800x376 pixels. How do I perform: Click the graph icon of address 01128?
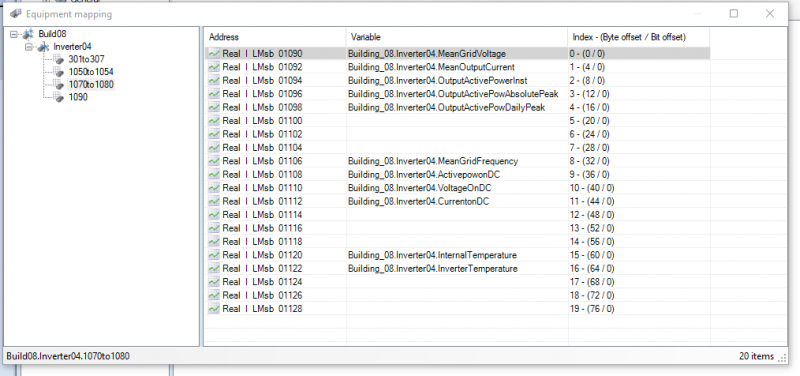(x=214, y=309)
